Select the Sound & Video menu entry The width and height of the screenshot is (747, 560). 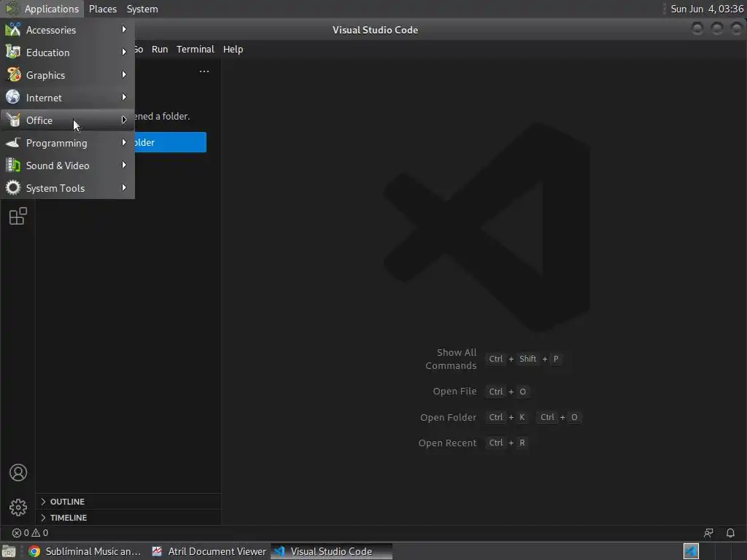pyautogui.click(x=68, y=166)
